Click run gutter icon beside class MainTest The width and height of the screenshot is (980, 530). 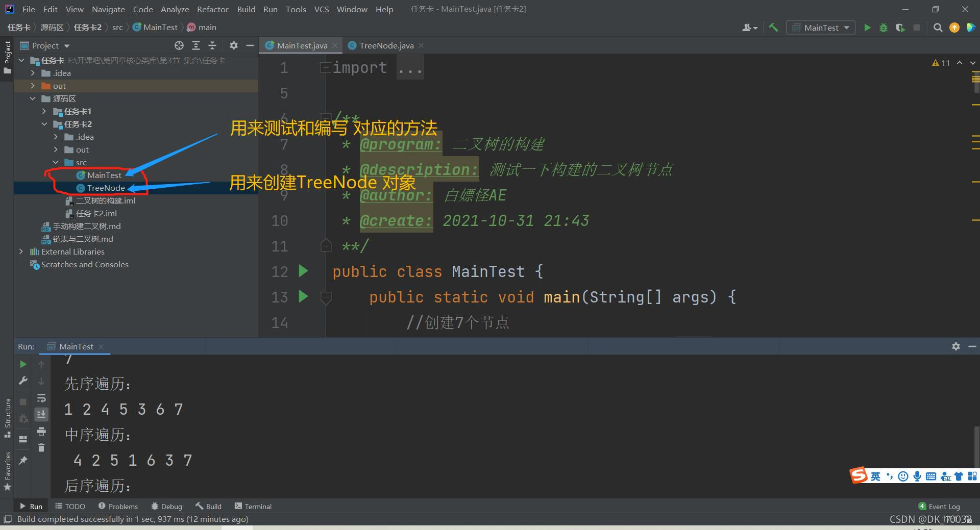pyautogui.click(x=303, y=270)
